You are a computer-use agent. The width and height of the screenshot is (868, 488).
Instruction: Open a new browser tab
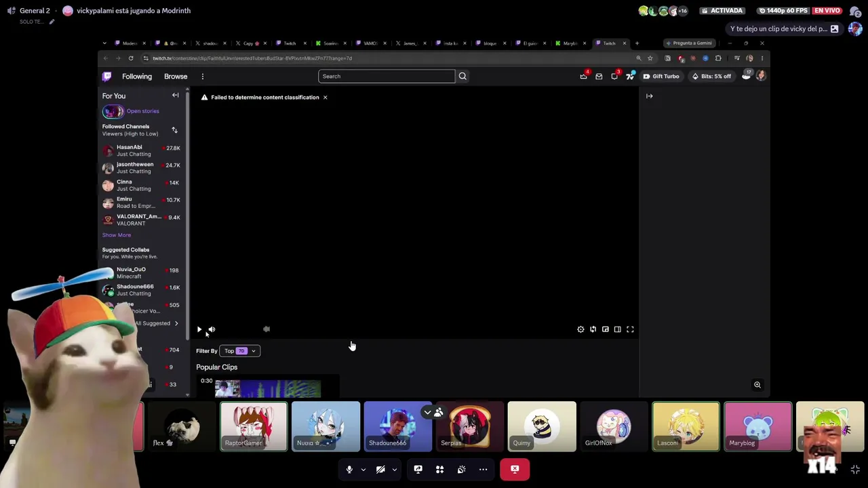[637, 43]
